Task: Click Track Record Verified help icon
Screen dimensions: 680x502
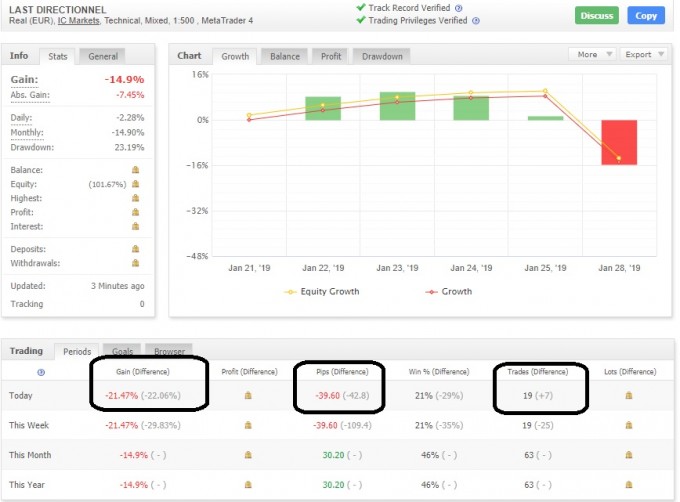Action: [x=458, y=8]
